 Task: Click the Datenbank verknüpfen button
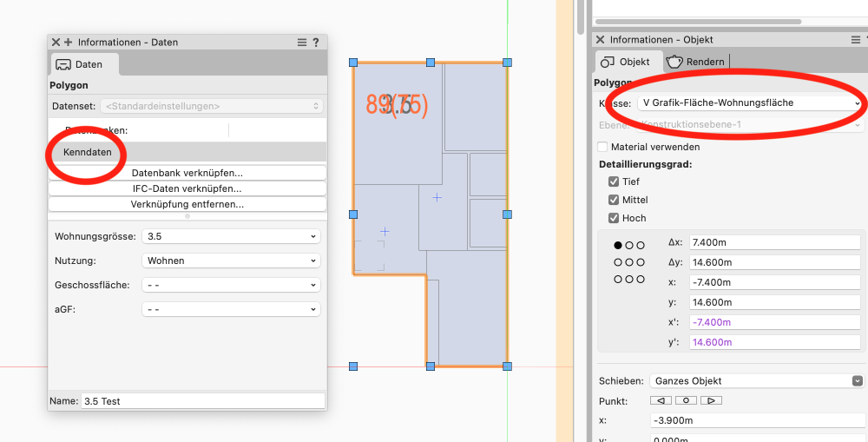click(x=187, y=173)
